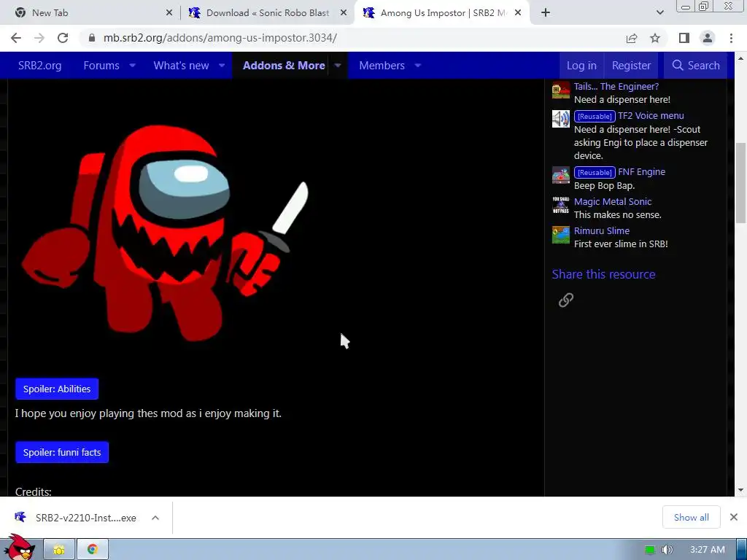Click the red Impostor image
The width and height of the screenshot is (747, 560).
tap(165, 233)
